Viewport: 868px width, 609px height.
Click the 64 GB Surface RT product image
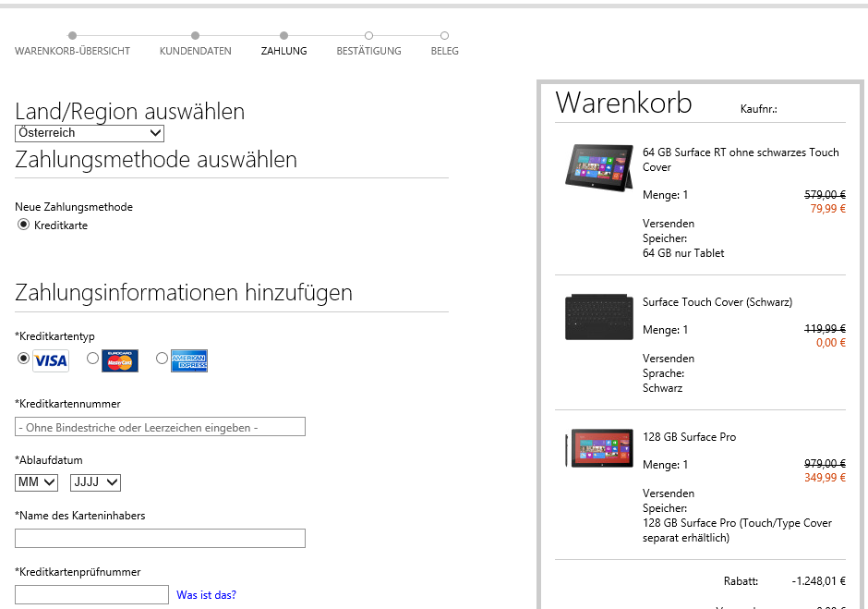tap(597, 167)
